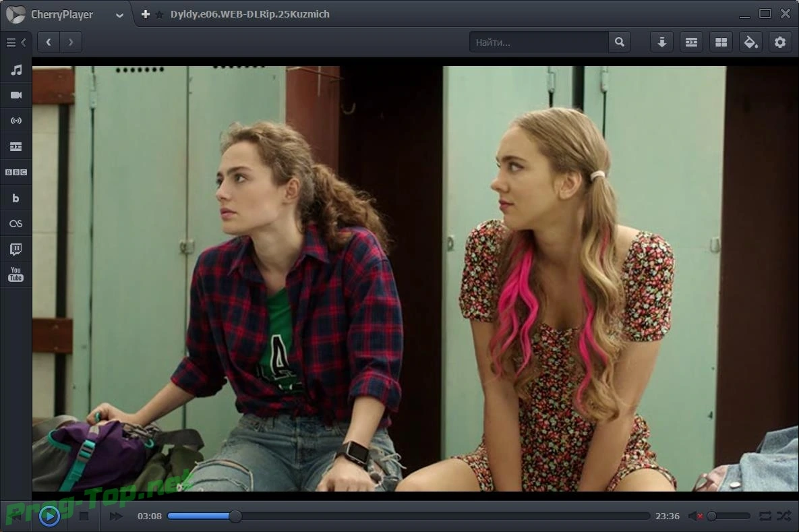Expand the CherryPlayer main menu dropdown
The width and height of the screenshot is (799, 532).
[119, 16]
